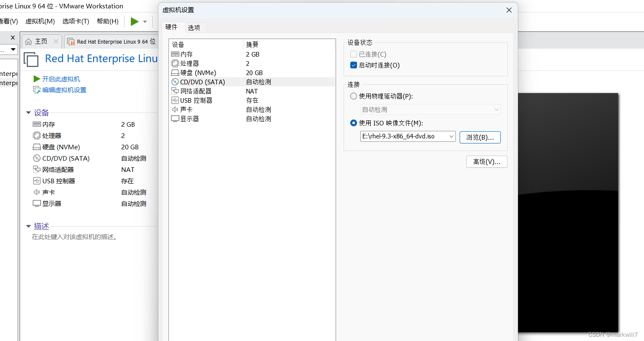This screenshot has width=644, height=341.
Task: Click display icon in main window devices panel
Action: pyautogui.click(x=37, y=203)
